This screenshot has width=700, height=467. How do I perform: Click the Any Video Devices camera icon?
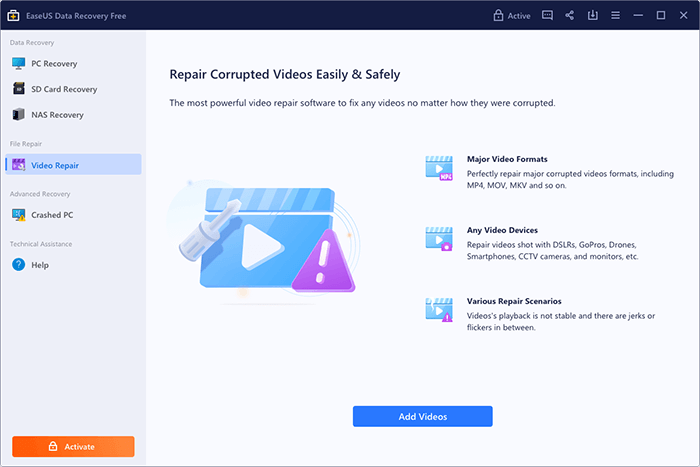(439, 239)
